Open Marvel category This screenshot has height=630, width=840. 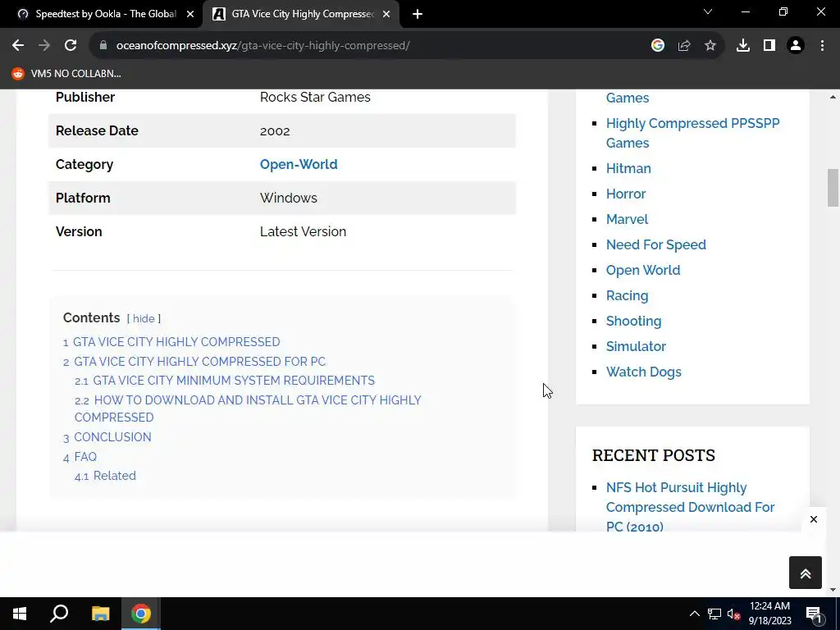tap(627, 220)
